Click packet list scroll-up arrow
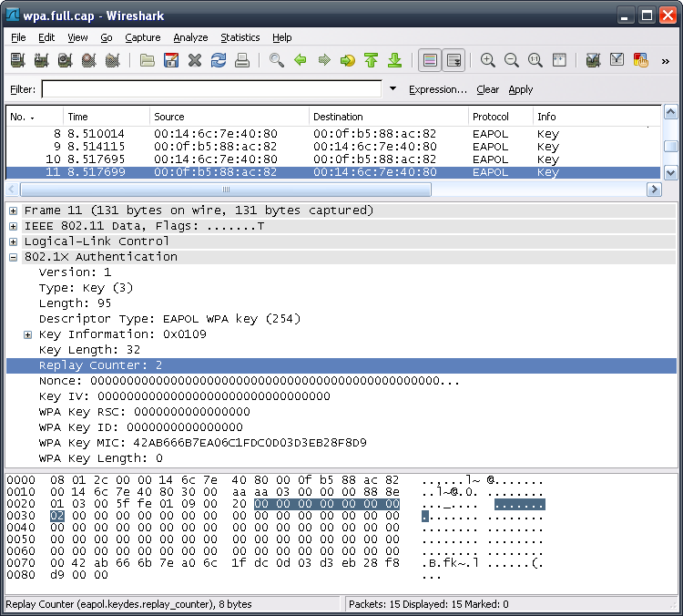 (x=670, y=112)
